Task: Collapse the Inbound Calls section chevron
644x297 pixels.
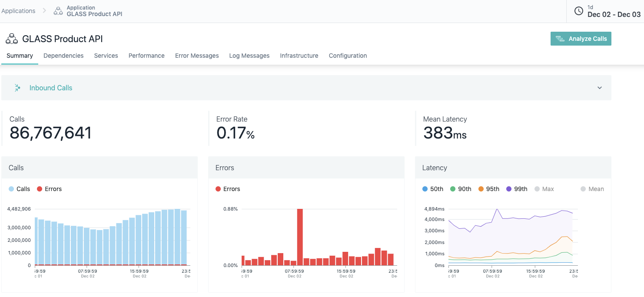Action: coord(600,88)
